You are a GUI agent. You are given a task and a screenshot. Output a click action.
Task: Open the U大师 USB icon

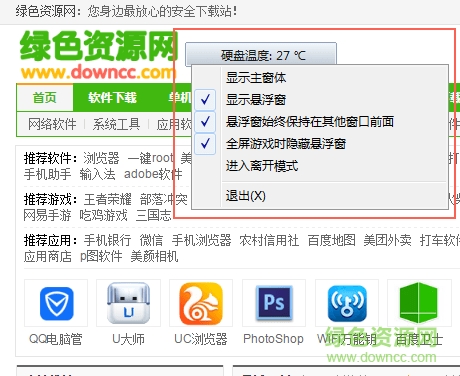pyautogui.click(x=129, y=303)
